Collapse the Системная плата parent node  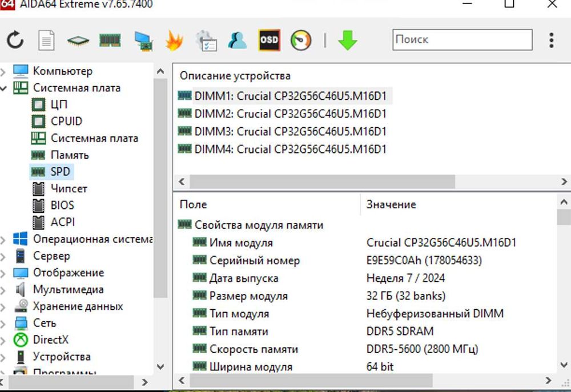(3, 88)
